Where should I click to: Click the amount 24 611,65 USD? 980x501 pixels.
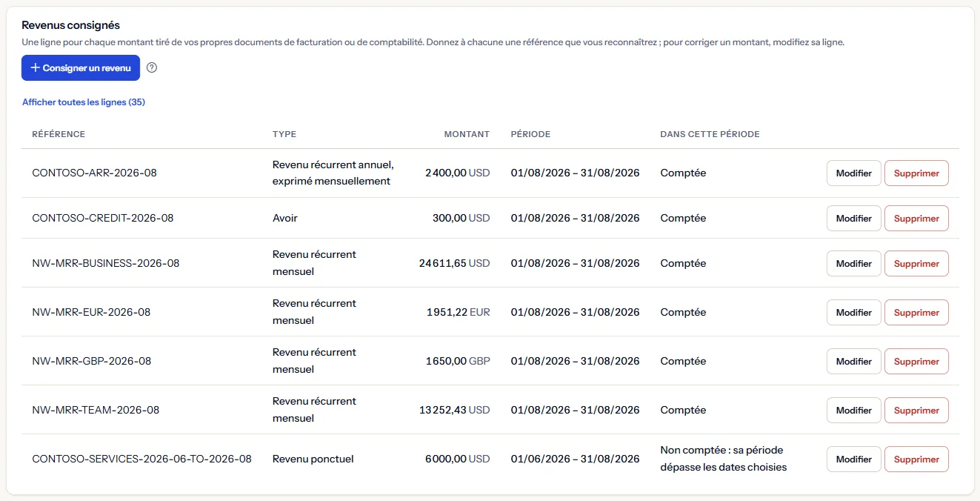click(x=454, y=263)
